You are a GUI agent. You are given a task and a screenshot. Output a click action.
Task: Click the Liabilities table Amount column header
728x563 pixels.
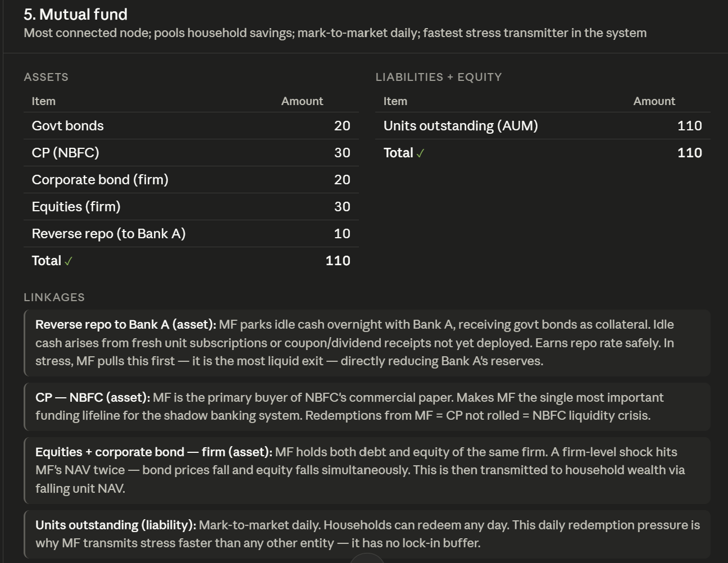point(654,101)
